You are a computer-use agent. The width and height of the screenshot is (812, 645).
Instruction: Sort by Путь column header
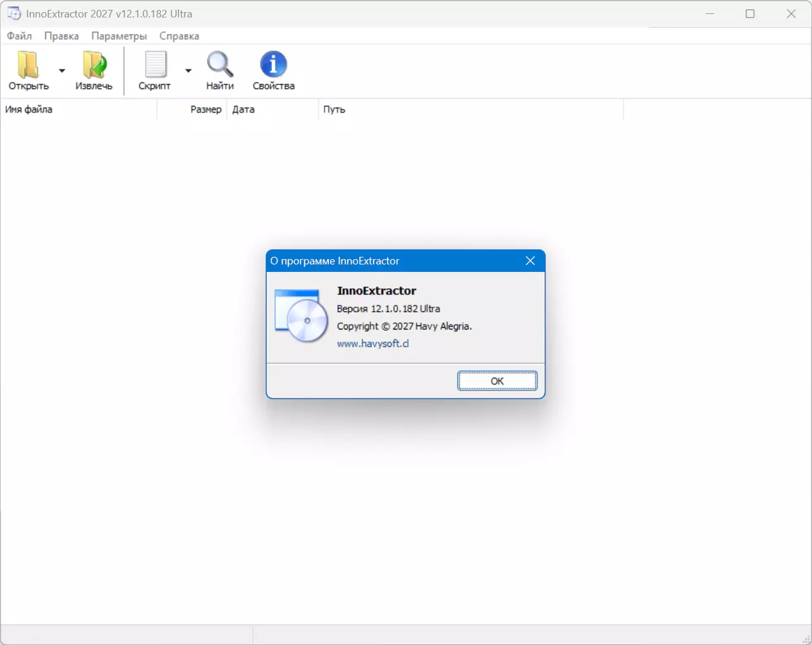point(471,109)
